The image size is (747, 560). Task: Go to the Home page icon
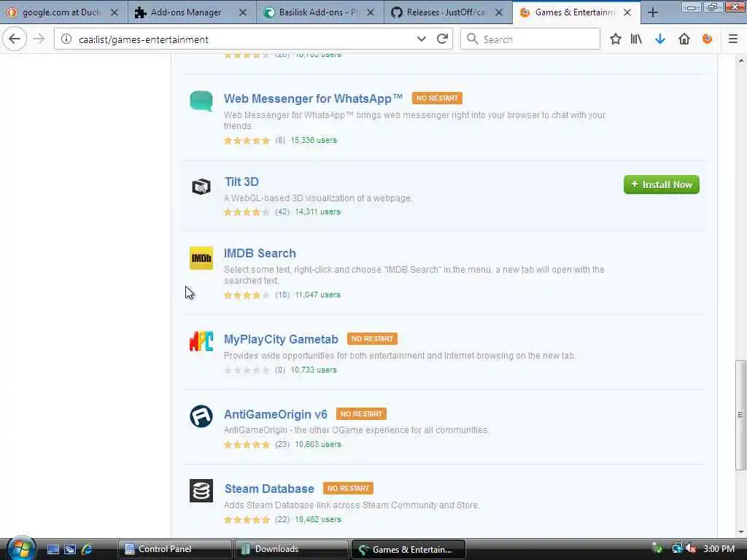pos(684,39)
